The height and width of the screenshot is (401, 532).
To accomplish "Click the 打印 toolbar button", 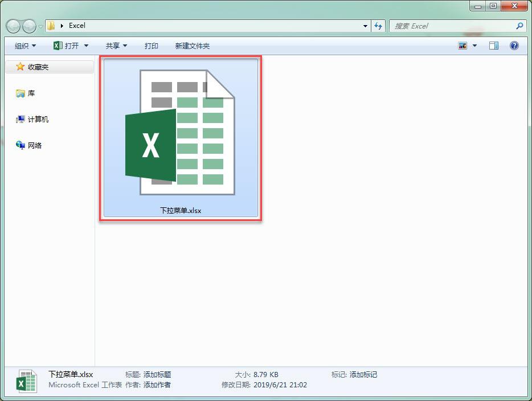I will [x=152, y=46].
